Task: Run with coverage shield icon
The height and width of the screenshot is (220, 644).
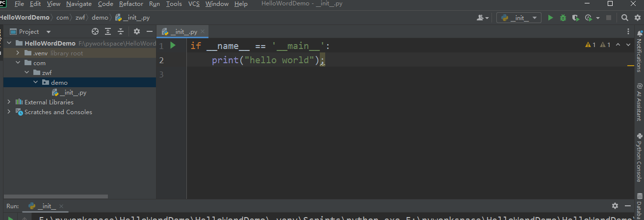Action: [575, 18]
